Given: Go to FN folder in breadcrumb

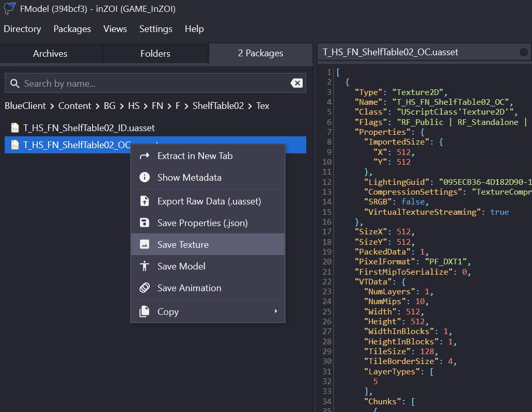Looking at the screenshot, I should [158, 106].
